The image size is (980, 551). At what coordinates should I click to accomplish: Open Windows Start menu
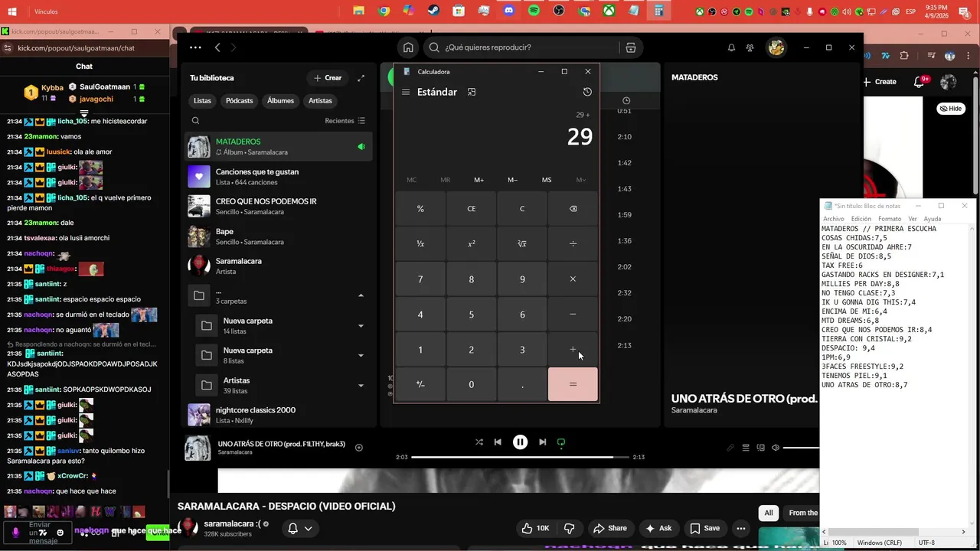[12, 11]
